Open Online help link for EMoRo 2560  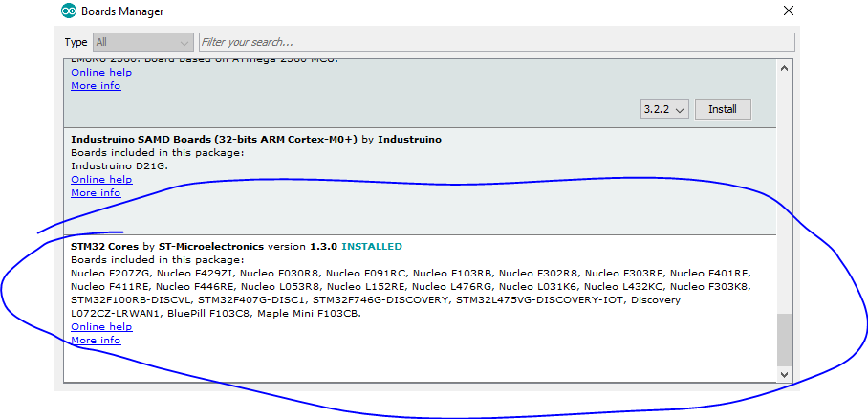(x=101, y=73)
